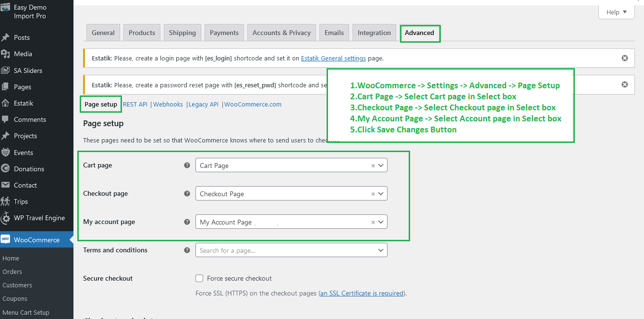Open the Terms and conditions page dropdown
The height and width of the screenshot is (319, 644).
coord(291,250)
